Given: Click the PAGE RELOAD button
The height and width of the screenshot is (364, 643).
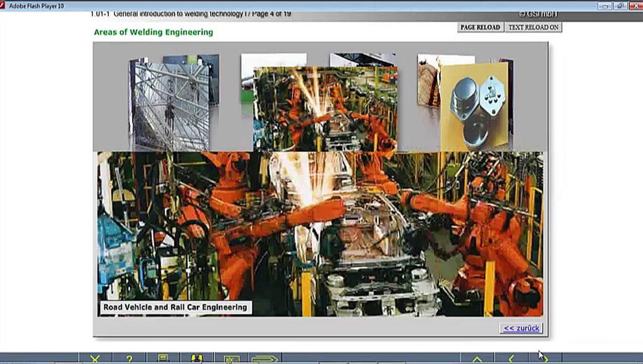Looking at the screenshot, I should tap(480, 27).
